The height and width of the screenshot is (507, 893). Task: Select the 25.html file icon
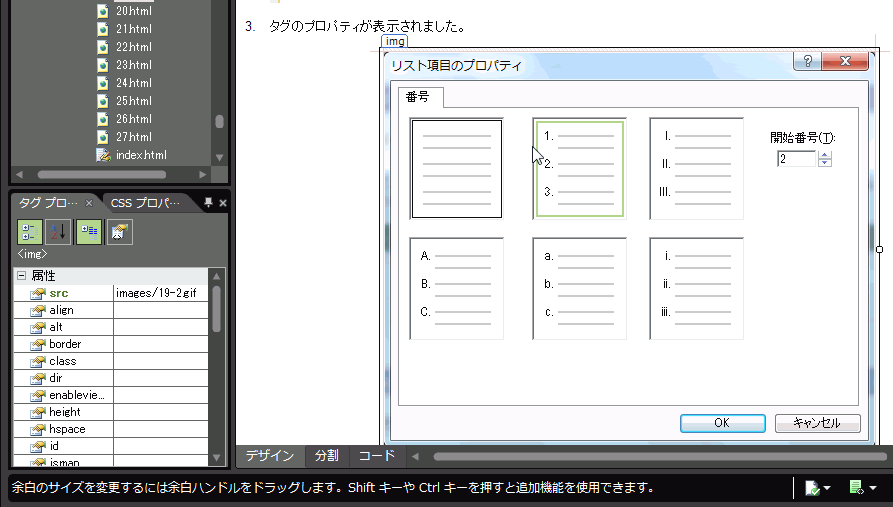(x=103, y=101)
